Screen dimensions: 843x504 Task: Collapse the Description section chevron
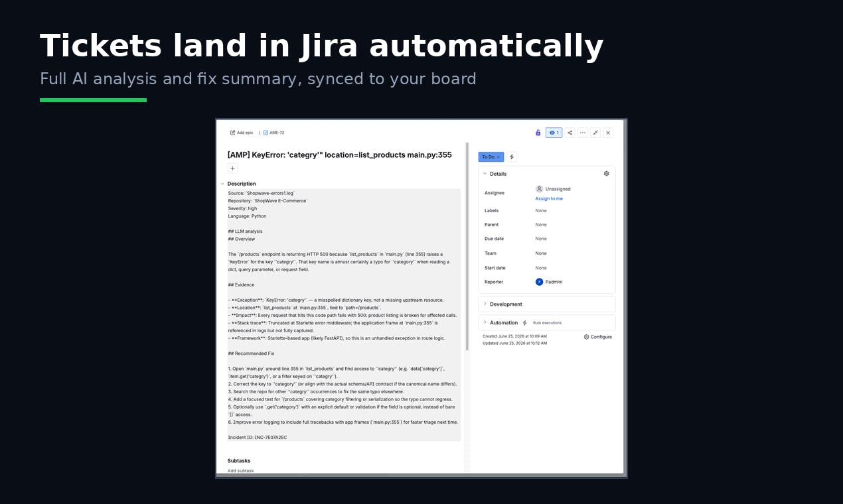(222, 184)
